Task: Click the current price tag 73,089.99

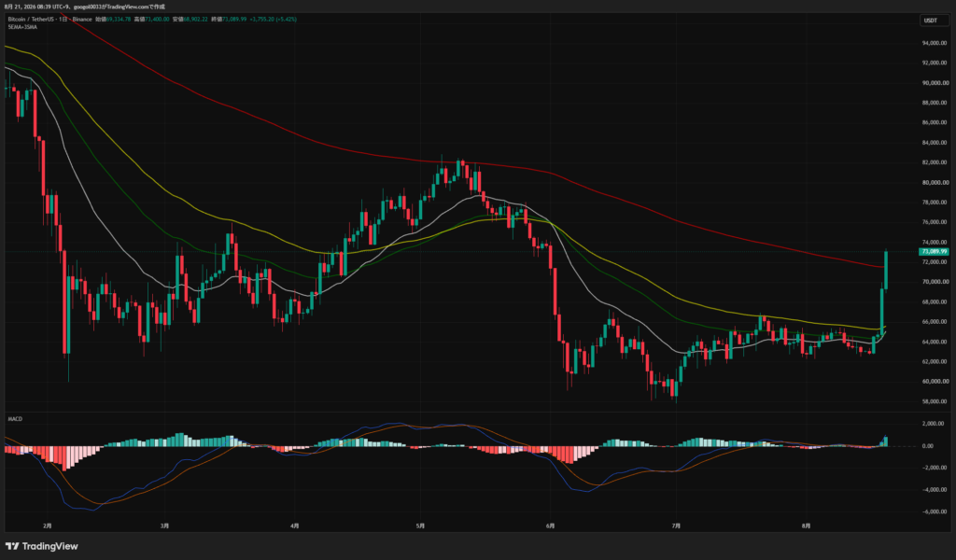Action: (934, 251)
